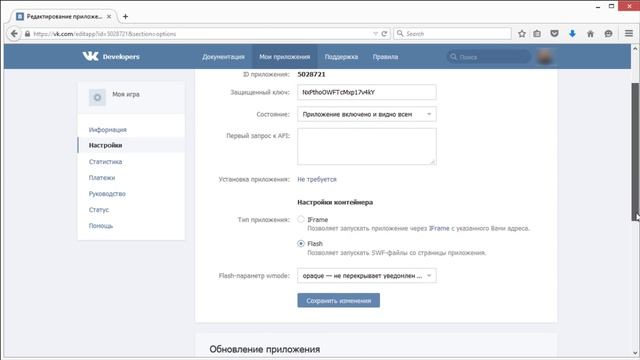The height and width of the screenshot is (360, 640).
Task: Open Мои приложения in top navigation
Action: [x=284, y=57]
